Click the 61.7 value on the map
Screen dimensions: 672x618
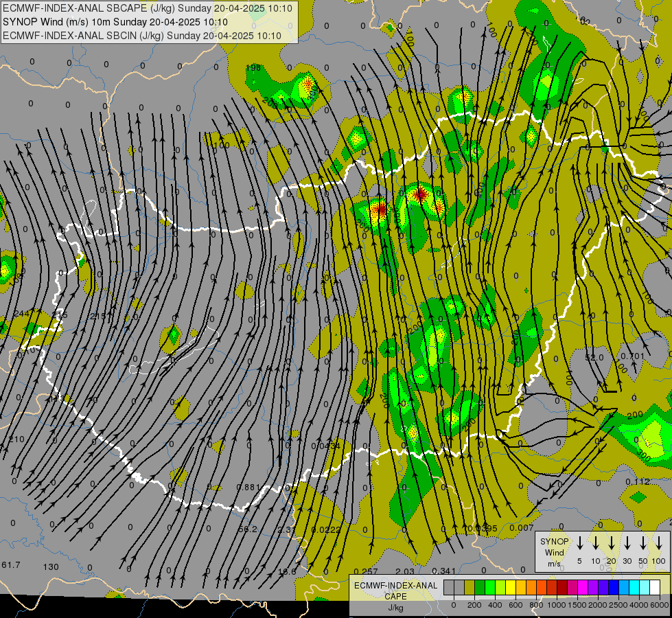click(11, 565)
